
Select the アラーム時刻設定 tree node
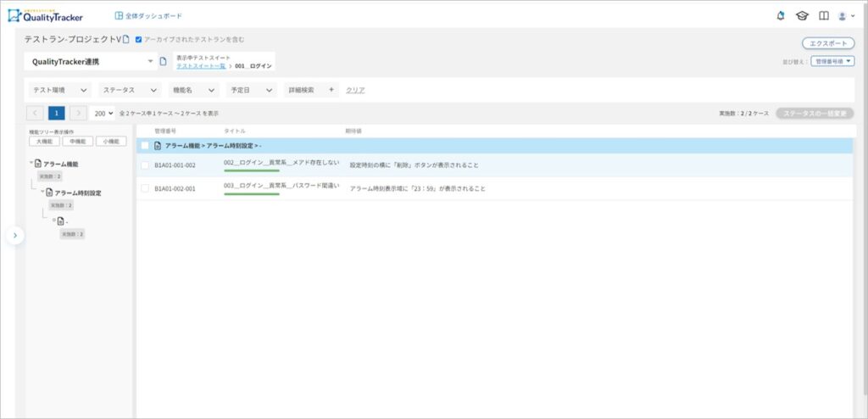tap(78, 193)
